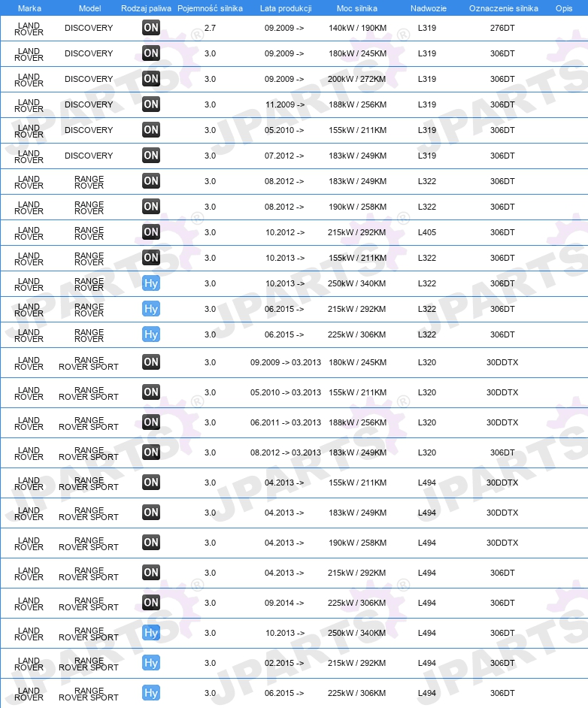Select RANGE ROVER SPORT in the 09.2014 row

(x=89, y=604)
